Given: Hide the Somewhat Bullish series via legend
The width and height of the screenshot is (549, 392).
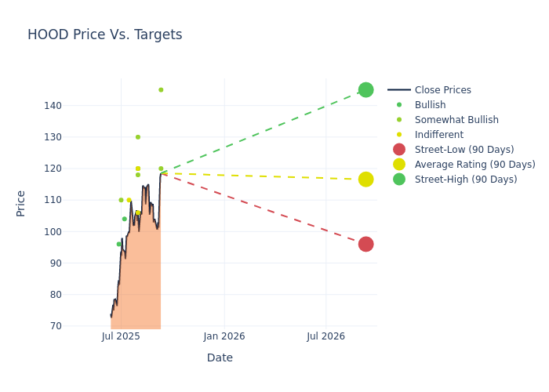Looking at the screenshot, I should [x=456, y=120].
